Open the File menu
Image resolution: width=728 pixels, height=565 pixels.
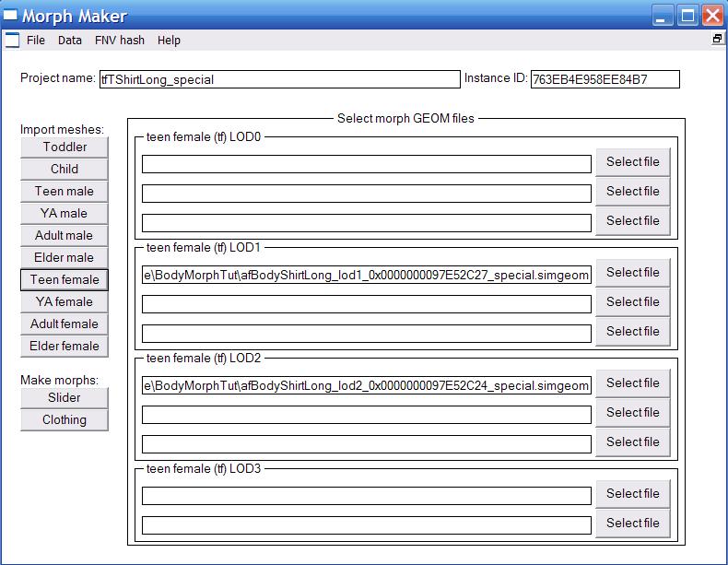pyautogui.click(x=36, y=41)
